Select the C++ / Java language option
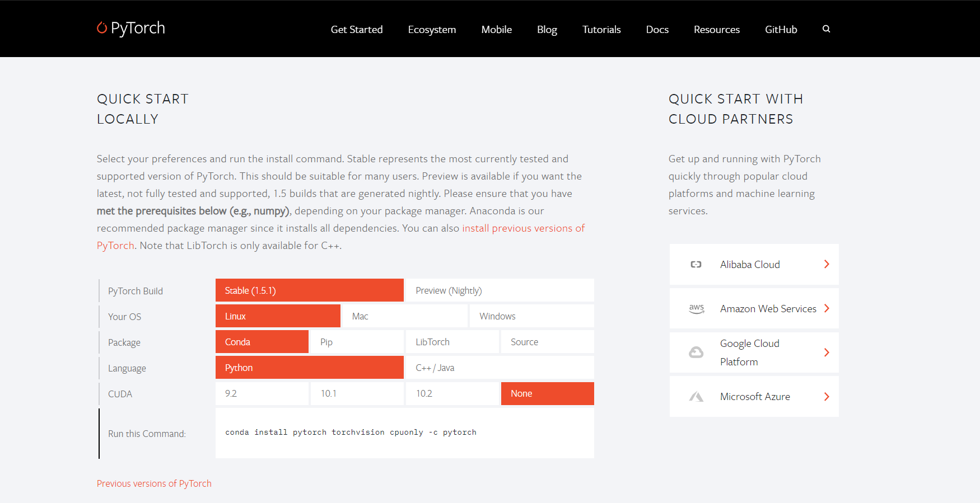The image size is (980, 503). click(500, 368)
